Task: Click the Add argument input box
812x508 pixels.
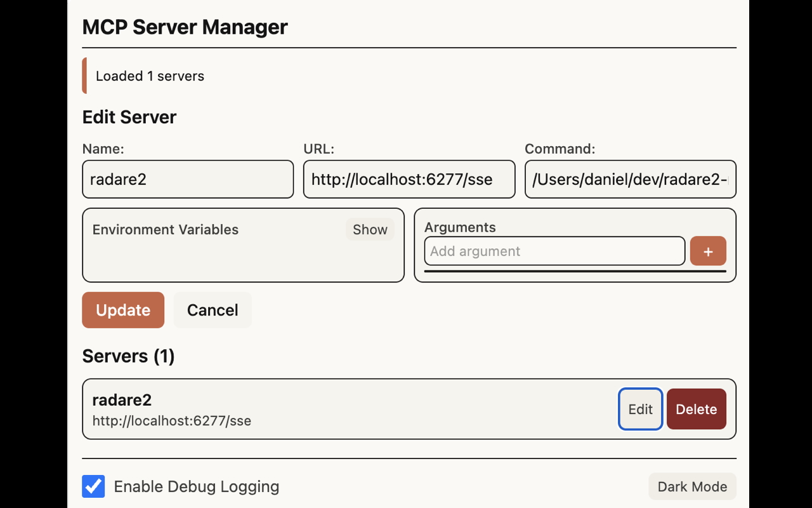Action: coord(554,251)
